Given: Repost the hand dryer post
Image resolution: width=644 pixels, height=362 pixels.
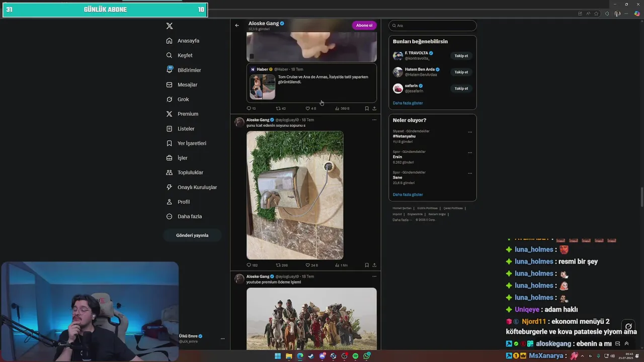Looking at the screenshot, I should (282, 265).
